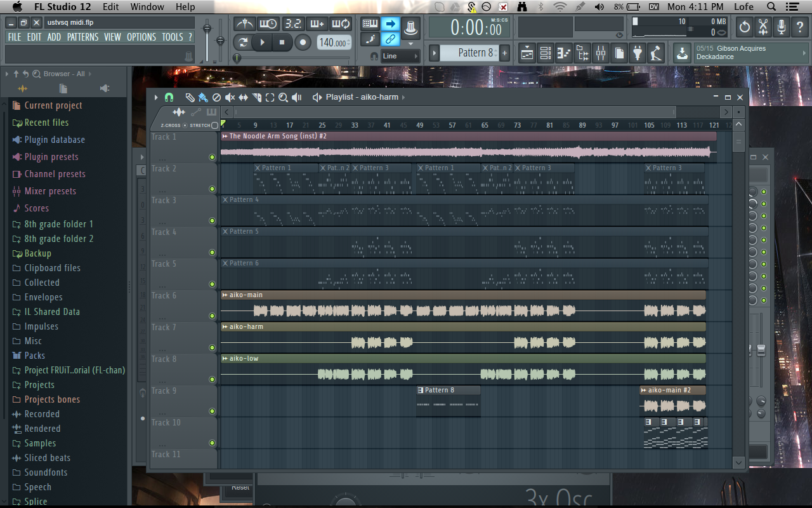Click the Pattern 8 clip on Track 9

(449, 401)
